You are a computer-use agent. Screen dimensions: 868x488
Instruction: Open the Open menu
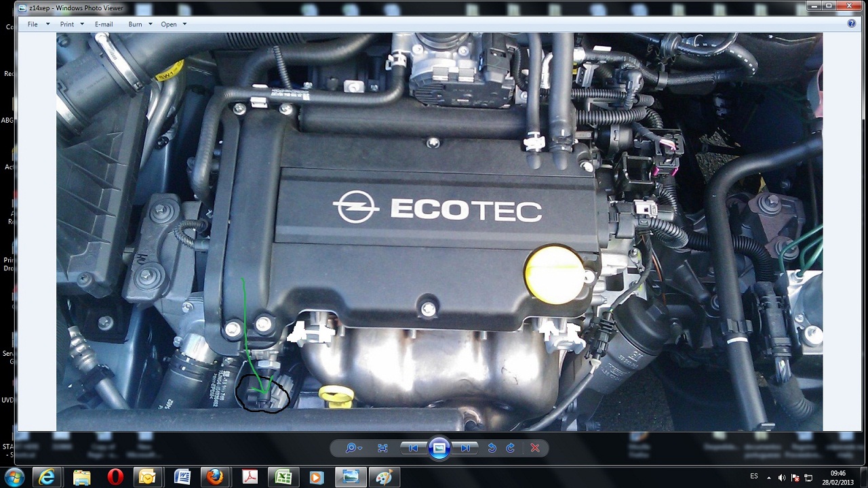click(174, 24)
